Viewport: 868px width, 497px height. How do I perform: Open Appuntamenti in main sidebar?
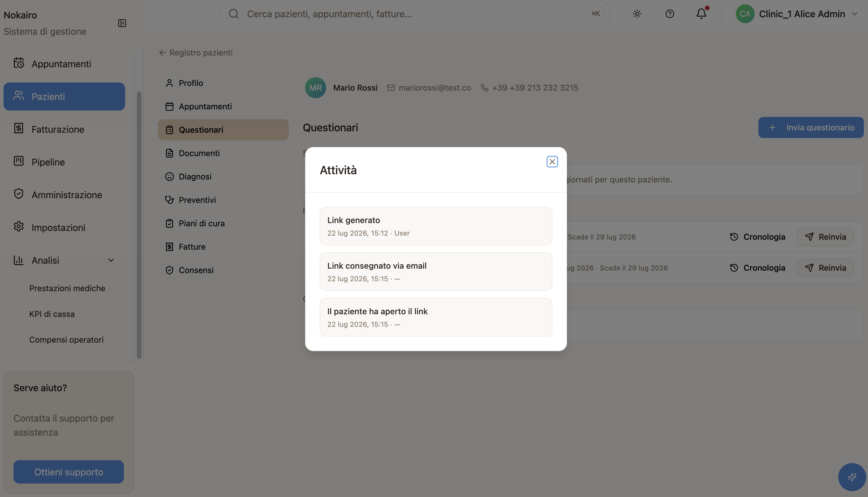(x=64, y=64)
